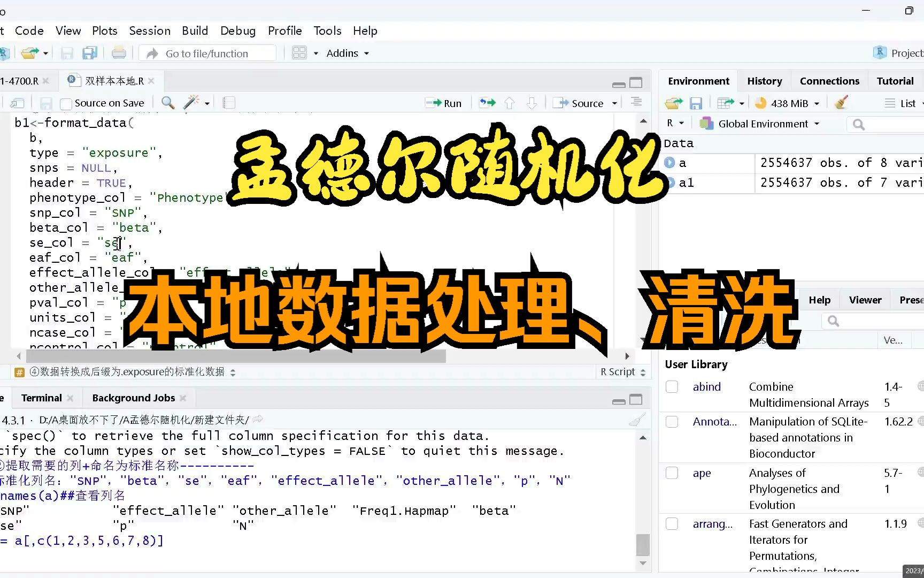
Task: Run the selected code with the Run button
Action: coord(444,103)
